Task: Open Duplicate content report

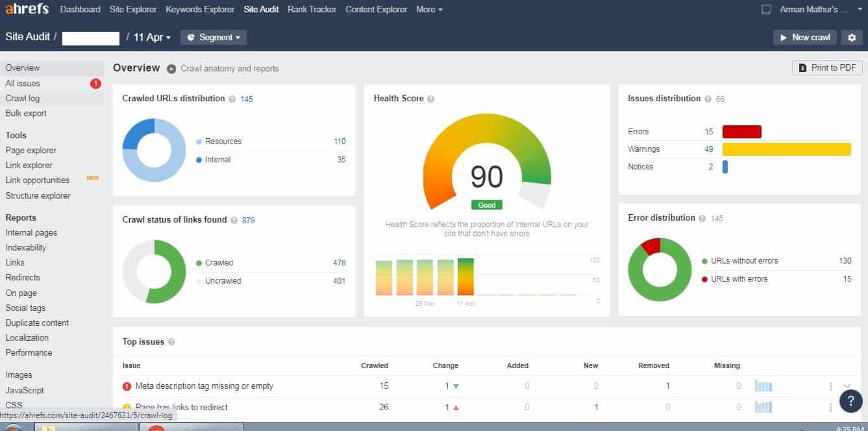Action: [x=37, y=323]
